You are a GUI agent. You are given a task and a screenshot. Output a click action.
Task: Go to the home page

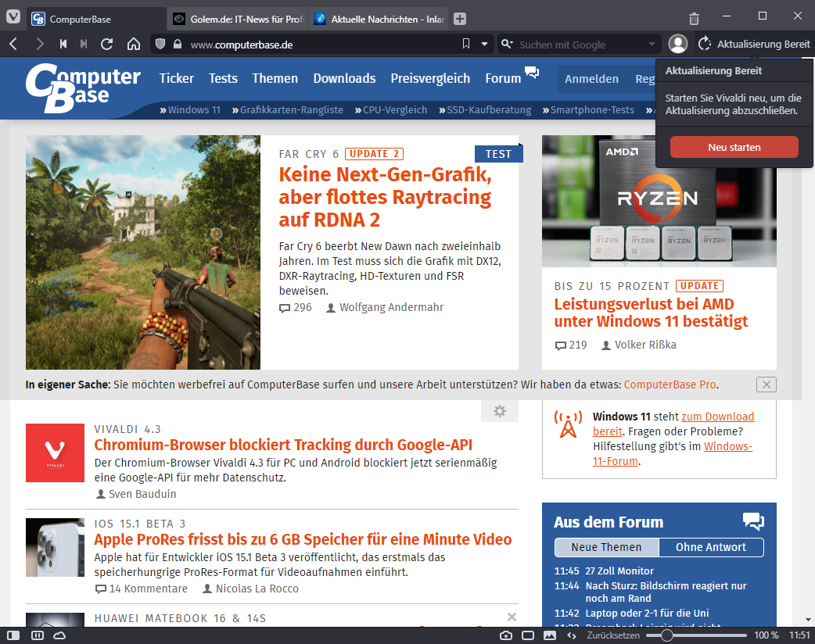(x=134, y=44)
